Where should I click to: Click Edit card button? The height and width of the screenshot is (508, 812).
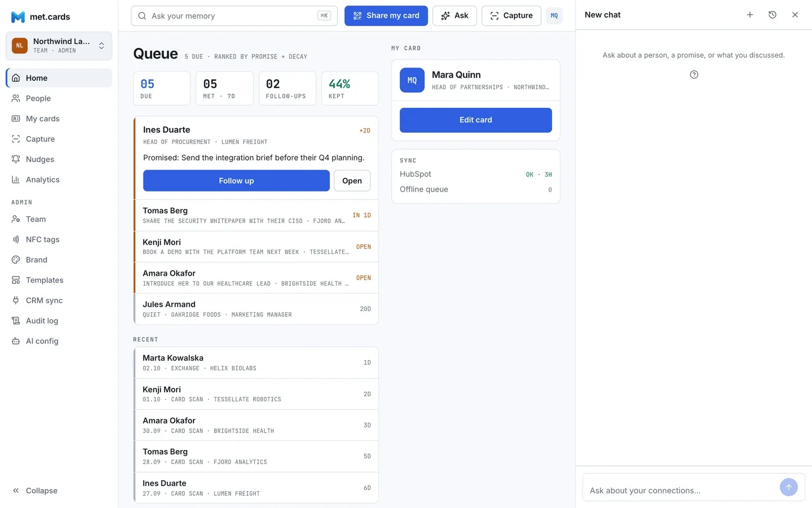476,120
